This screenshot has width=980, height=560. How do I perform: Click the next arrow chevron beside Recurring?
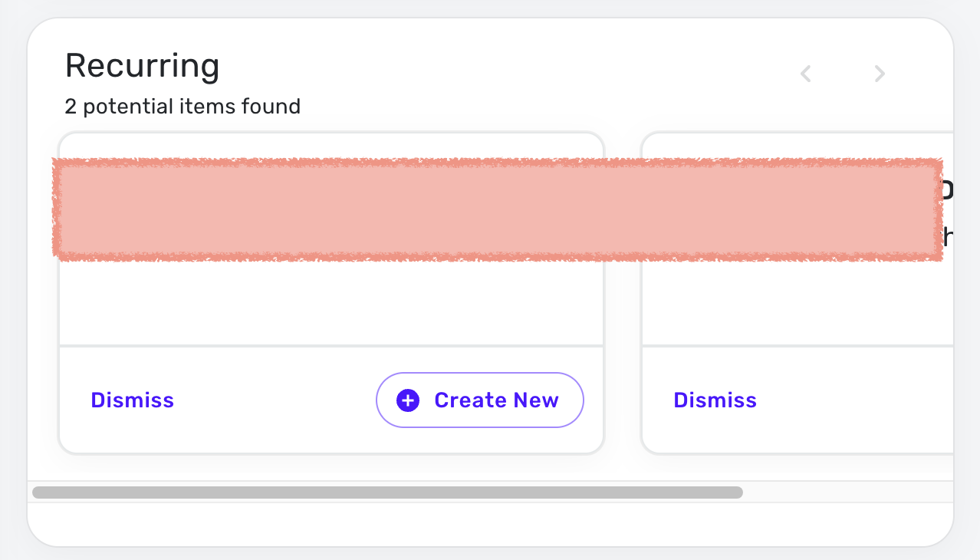point(880,74)
